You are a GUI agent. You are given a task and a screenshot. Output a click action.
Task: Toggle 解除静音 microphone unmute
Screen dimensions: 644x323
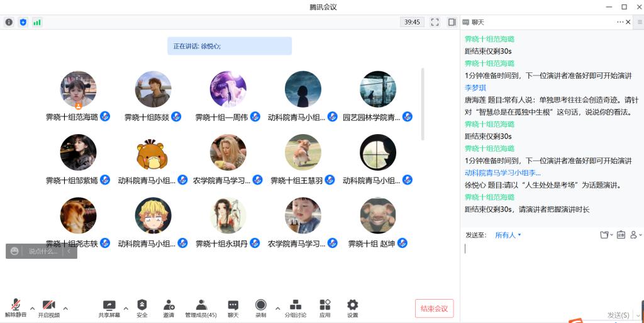click(x=16, y=307)
